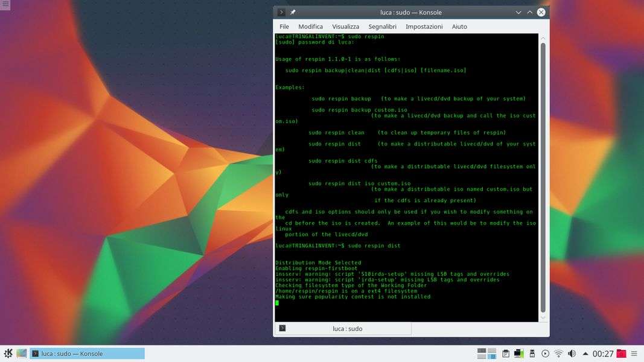Open the clipboard tray icon

click(506, 354)
